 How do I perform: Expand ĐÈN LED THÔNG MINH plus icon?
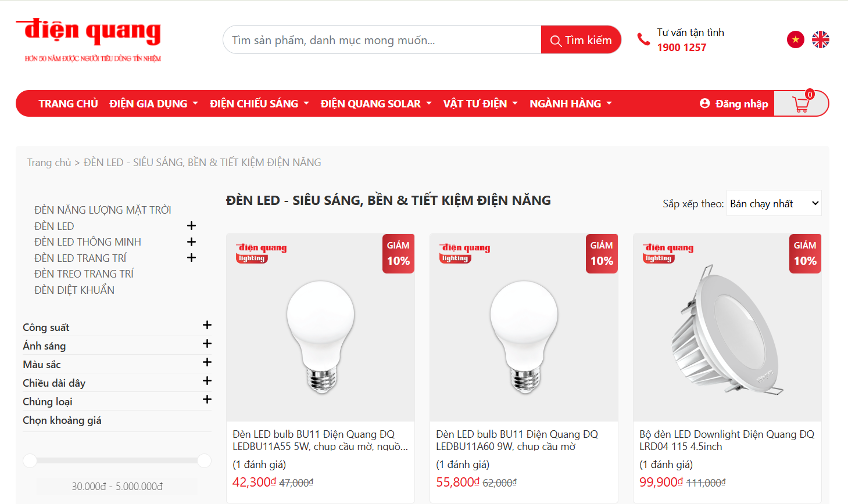click(191, 242)
